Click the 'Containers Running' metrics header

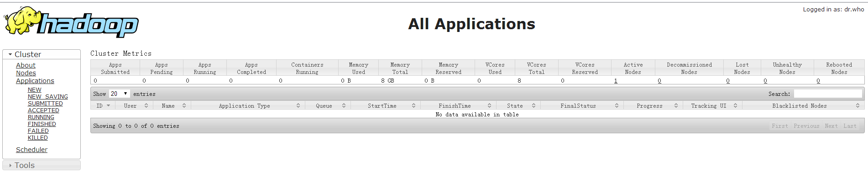[x=307, y=68]
